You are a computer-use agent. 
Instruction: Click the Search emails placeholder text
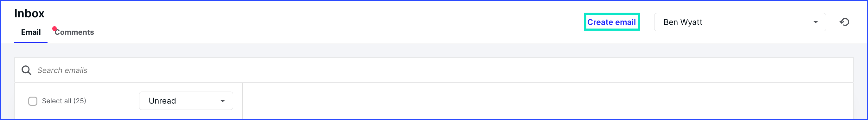click(62, 70)
